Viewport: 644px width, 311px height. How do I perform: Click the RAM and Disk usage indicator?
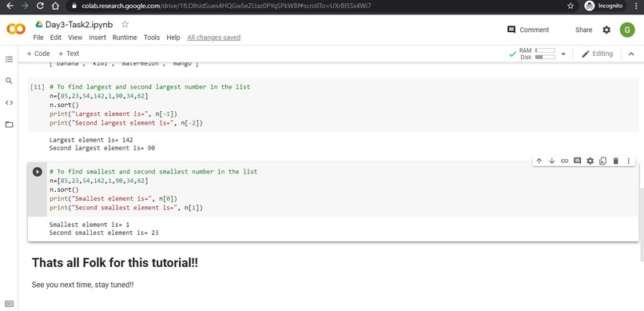coord(532,54)
